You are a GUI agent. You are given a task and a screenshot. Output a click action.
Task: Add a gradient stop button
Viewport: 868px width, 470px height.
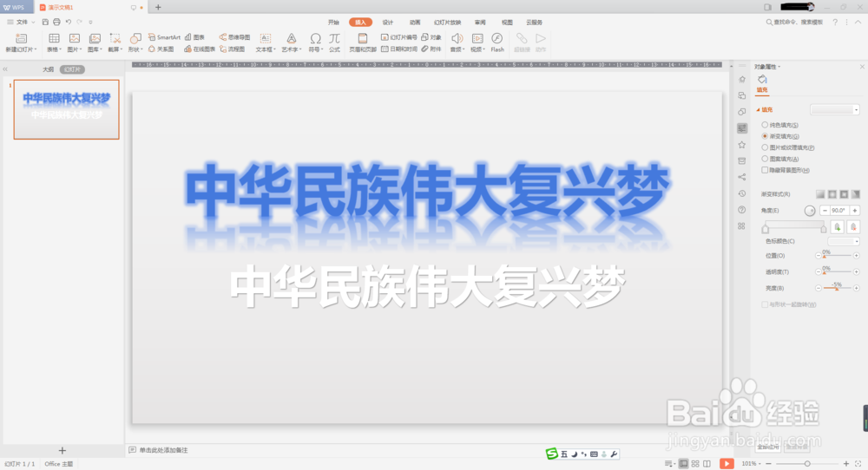[838, 226]
